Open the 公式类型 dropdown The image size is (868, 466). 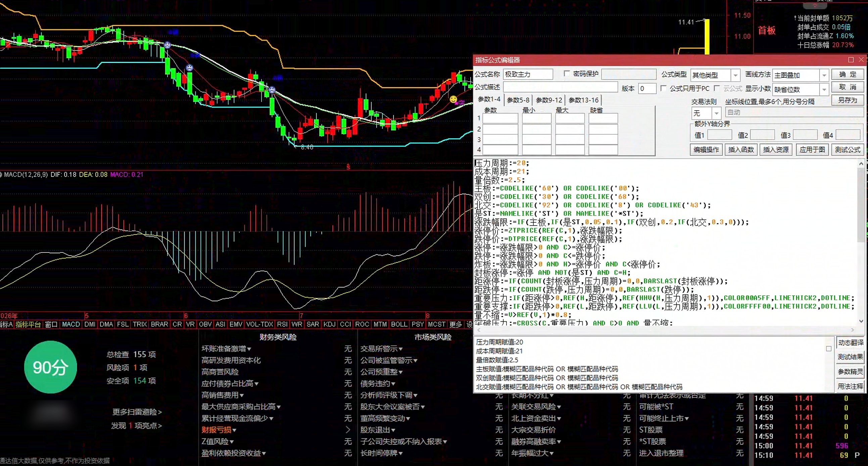point(735,75)
